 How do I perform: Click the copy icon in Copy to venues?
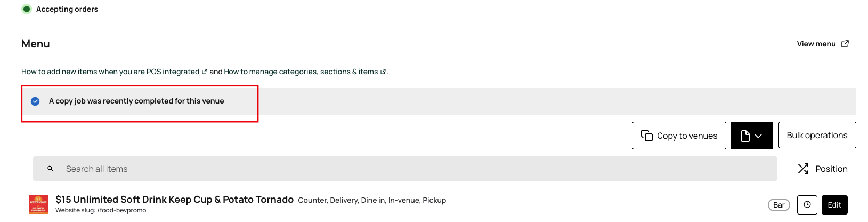(647, 136)
